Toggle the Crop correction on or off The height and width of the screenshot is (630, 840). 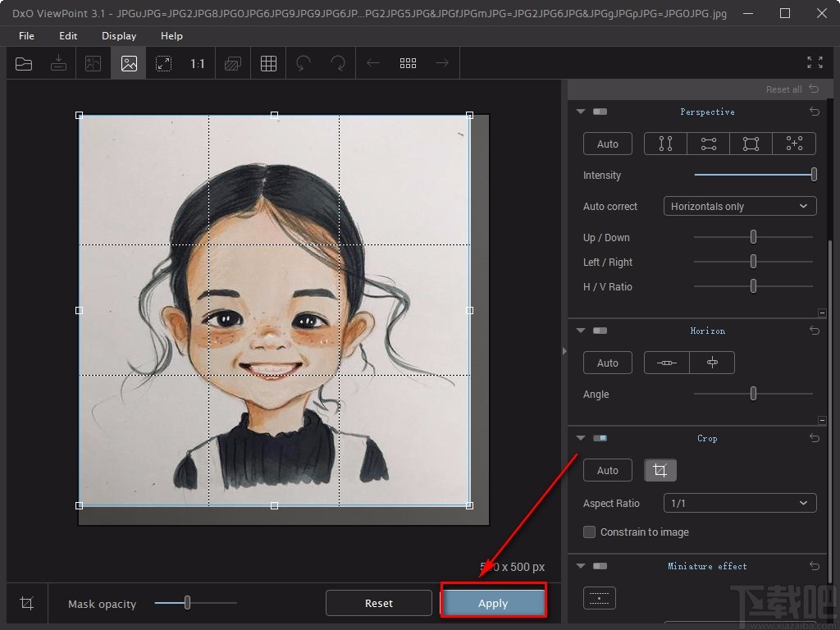(x=600, y=438)
